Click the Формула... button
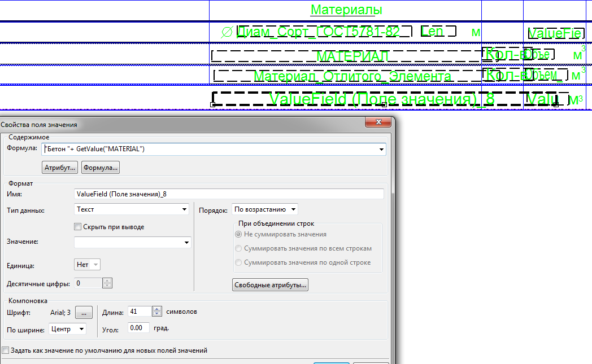Image resolution: width=592 pixels, height=364 pixels. tap(101, 168)
